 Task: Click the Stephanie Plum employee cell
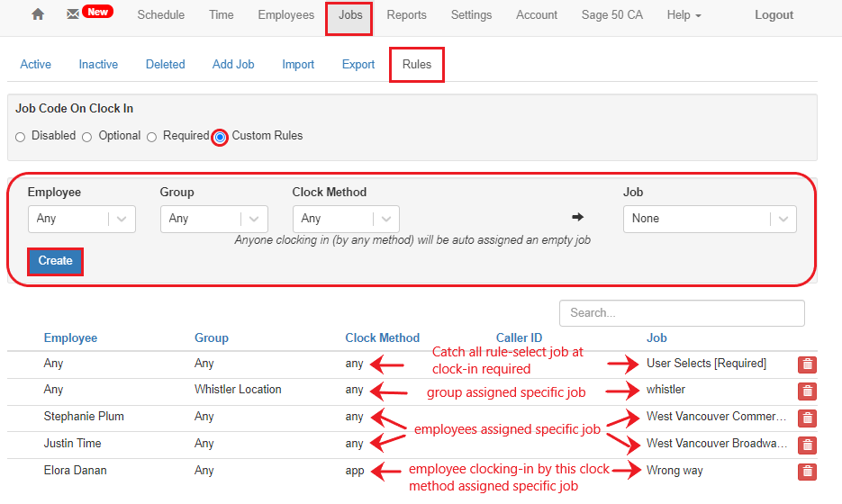(x=84, y=417)
